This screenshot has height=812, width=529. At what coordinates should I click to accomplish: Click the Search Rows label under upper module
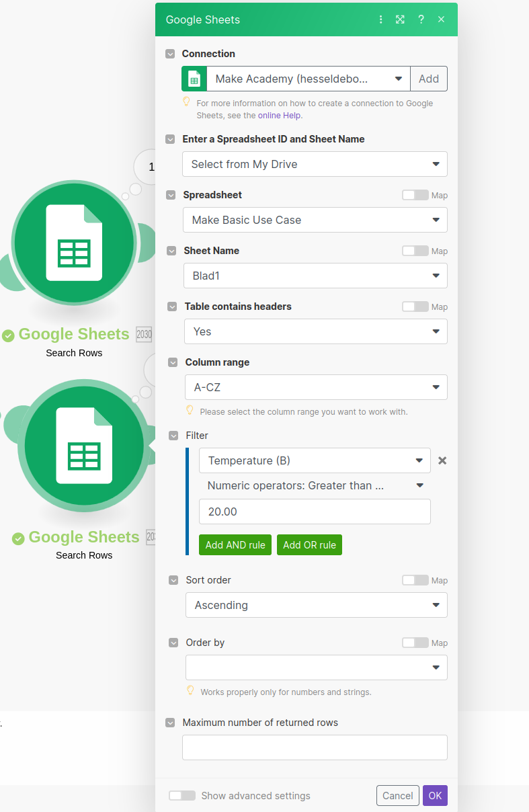(74, 353)
